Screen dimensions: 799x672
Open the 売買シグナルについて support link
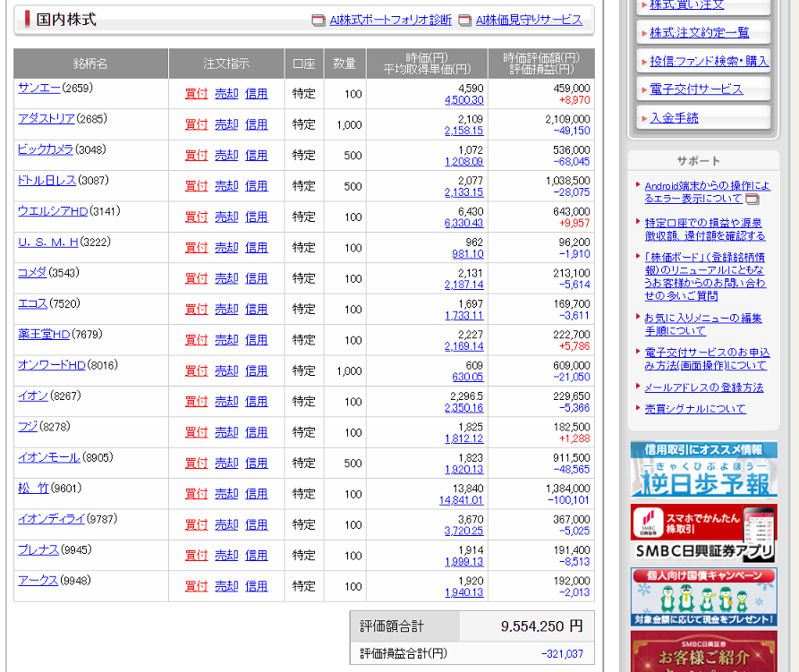pos(694,409)
